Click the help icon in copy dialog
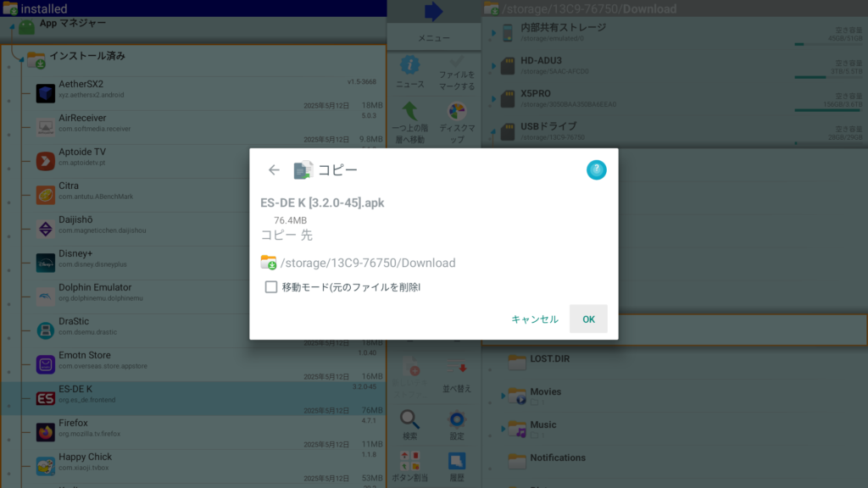The height and width of the screenshot is (488, 868). point(597,170)
